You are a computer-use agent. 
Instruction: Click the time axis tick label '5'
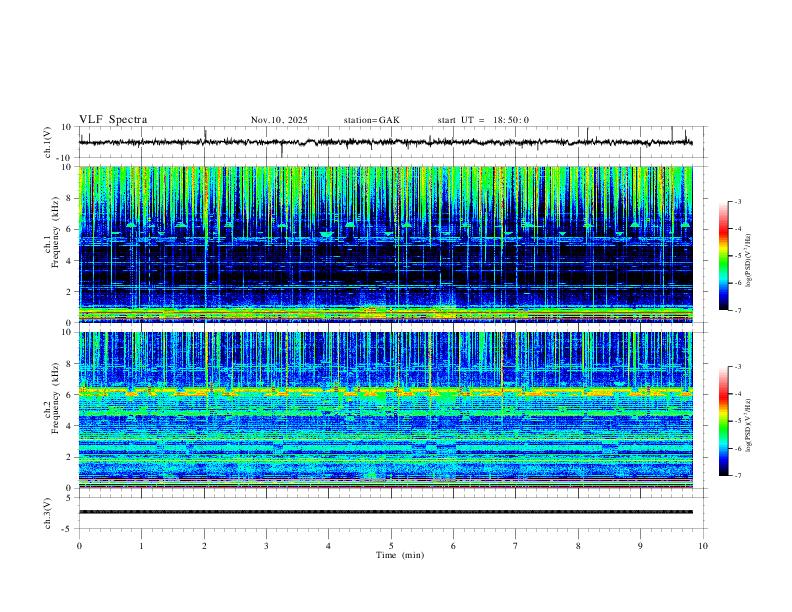point(391,546)
